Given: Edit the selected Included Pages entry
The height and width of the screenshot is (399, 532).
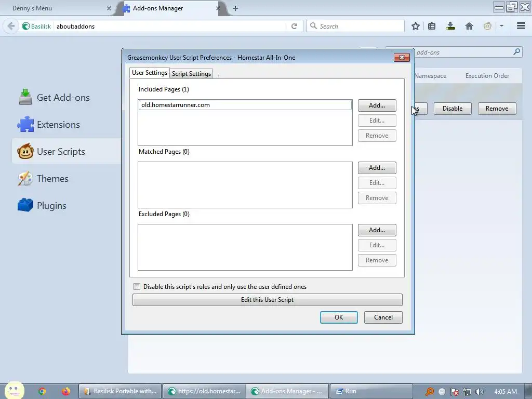Looking at the screenshot, I should click(377, 121).
